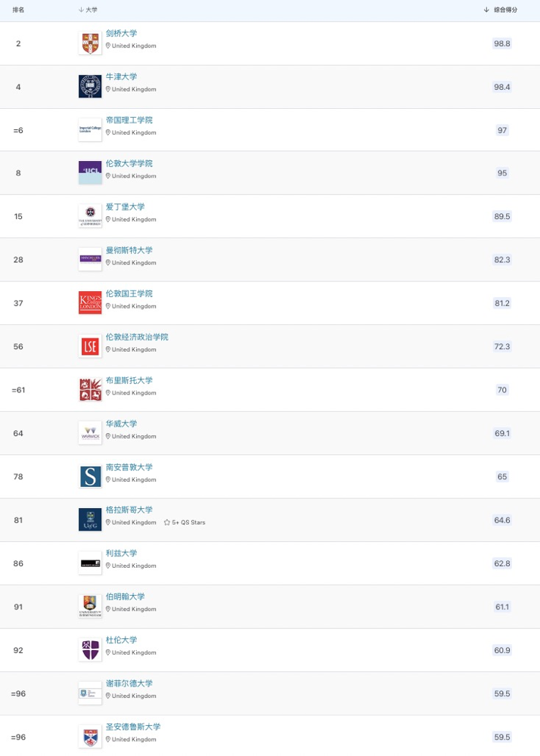Click the University of Glasgow logo
This screenshot has width=540, height=756.
pos(90,519)
